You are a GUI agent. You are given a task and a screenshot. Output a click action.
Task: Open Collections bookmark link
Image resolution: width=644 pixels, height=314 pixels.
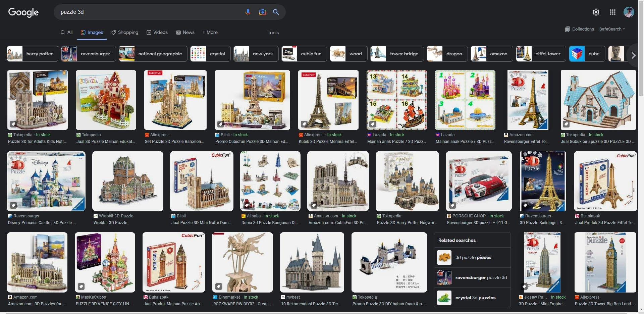point(579,29)
